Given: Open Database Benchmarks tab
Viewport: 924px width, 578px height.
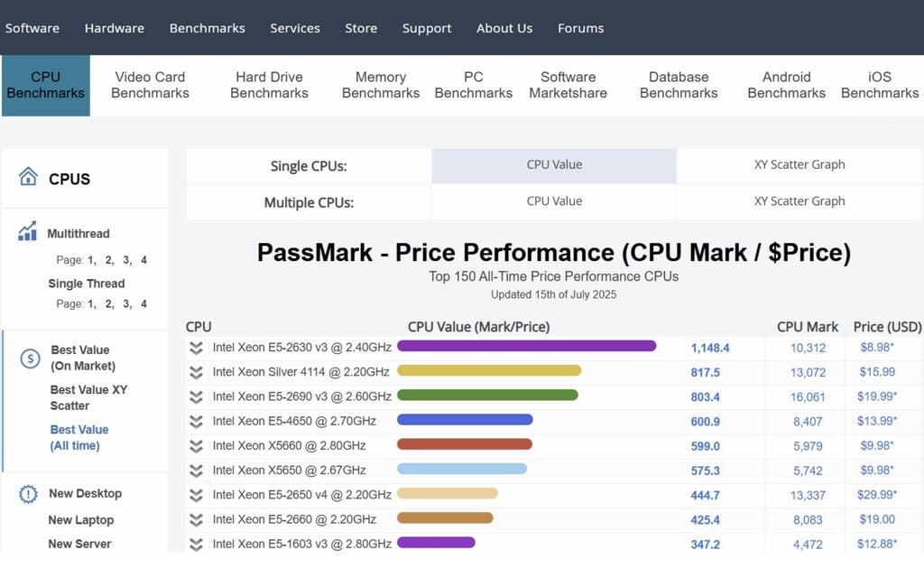Looking at the screenshot, I should pos(679,85).
